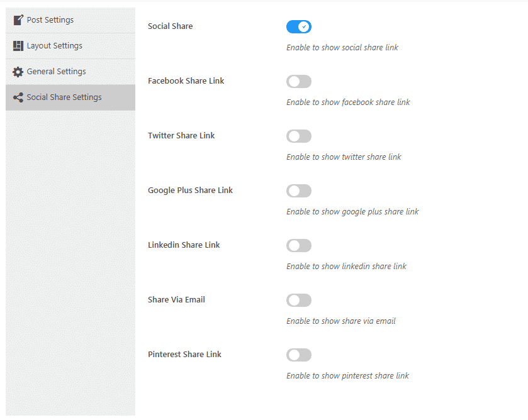Click the Share Via Email label

(176, 299)
